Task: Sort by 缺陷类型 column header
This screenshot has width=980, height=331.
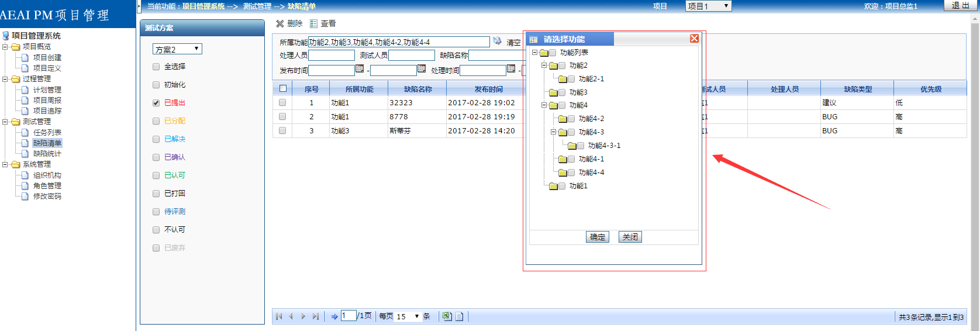Action: pos(857,89)
